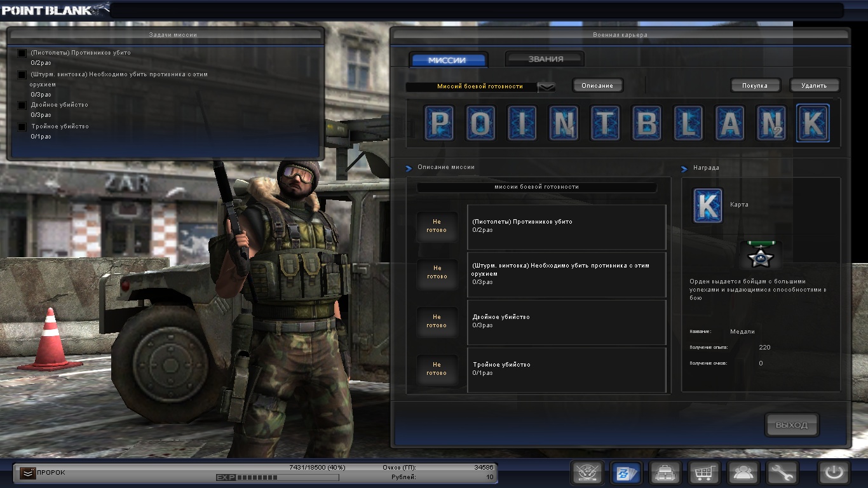This screenshot has width=868, height=488.
Task: Click Не готово status for Тройное убийство
Action: (x=437, y=369)
